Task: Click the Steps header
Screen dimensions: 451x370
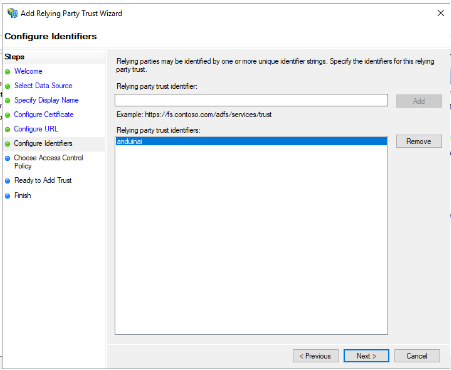Action: coord(14,57)
